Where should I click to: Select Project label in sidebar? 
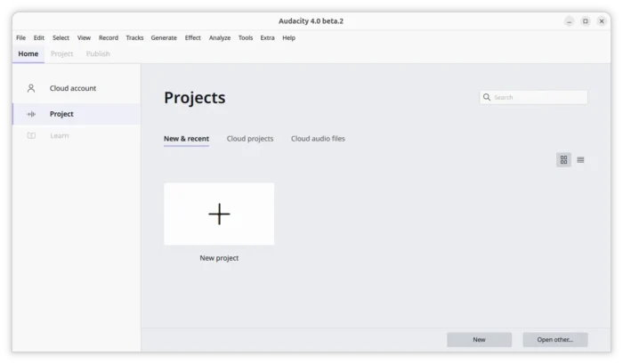click(x=61, y=114)
